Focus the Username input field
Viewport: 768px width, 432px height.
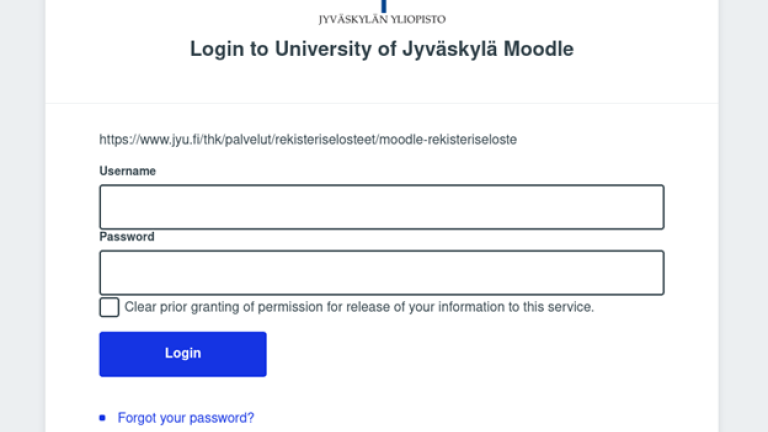(x=381, y=207)
